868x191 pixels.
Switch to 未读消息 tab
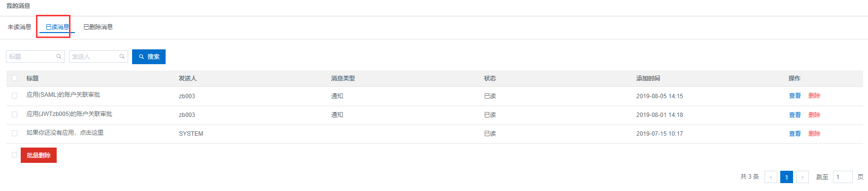[19, 27]
